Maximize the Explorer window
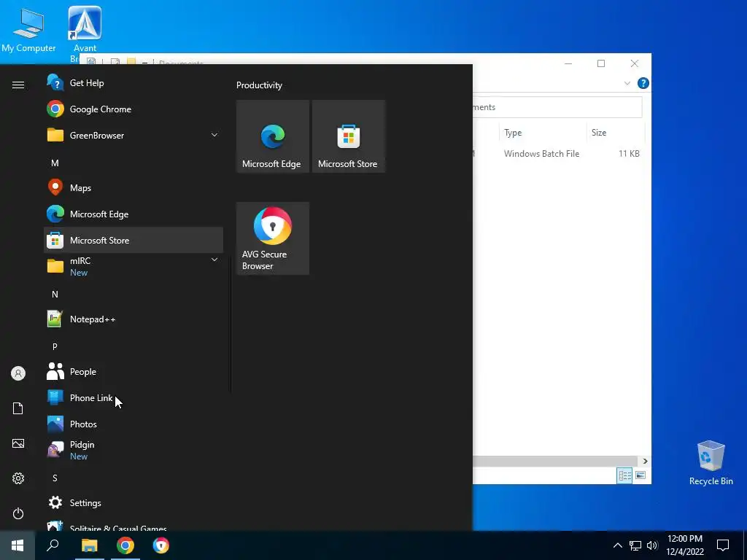 coord(601,63)
